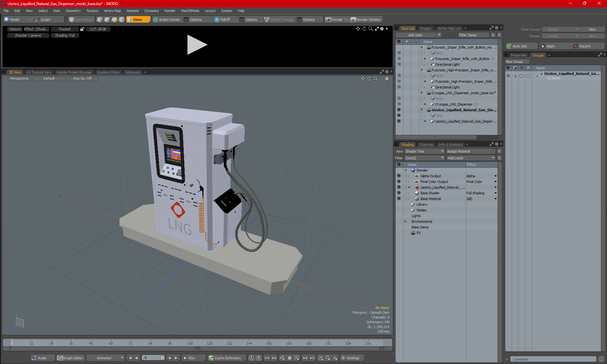Click the Discard pass changes button
This screenshot has height=364, width=607.
click(x=588, y=46)
